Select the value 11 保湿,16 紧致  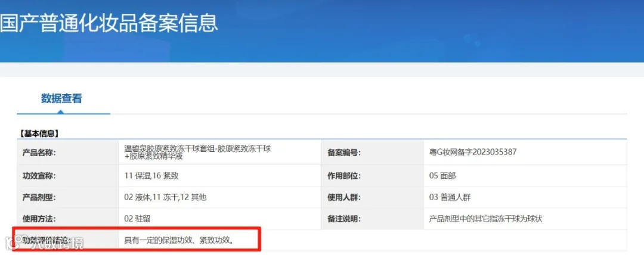coord(151,176)
